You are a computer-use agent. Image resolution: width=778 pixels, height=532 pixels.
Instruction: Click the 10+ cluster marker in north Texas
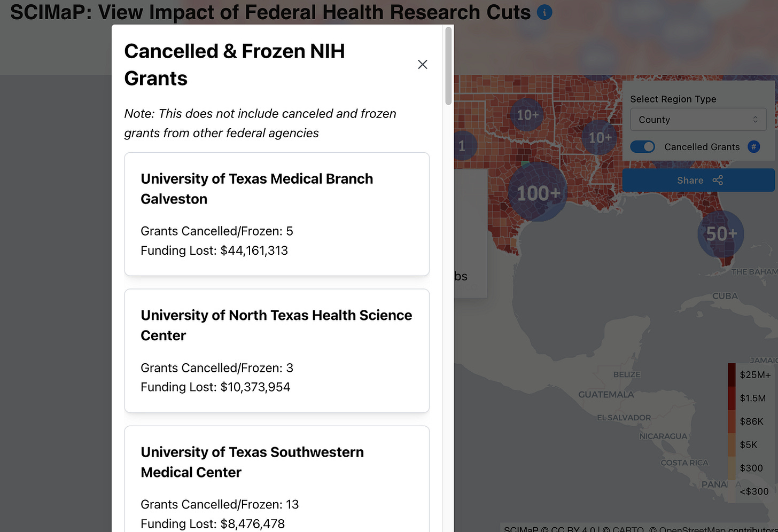click(x=526, y=114)
